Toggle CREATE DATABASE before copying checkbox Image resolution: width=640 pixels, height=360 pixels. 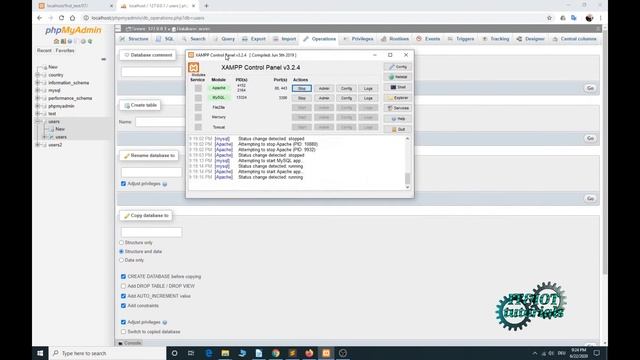[123, 277]
